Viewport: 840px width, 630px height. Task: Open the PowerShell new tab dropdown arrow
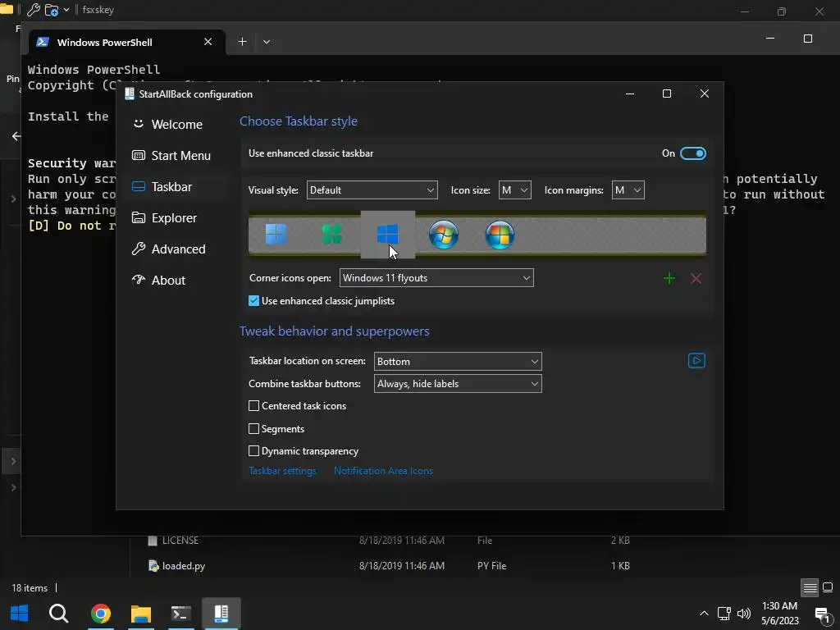[x=267, y=42]
